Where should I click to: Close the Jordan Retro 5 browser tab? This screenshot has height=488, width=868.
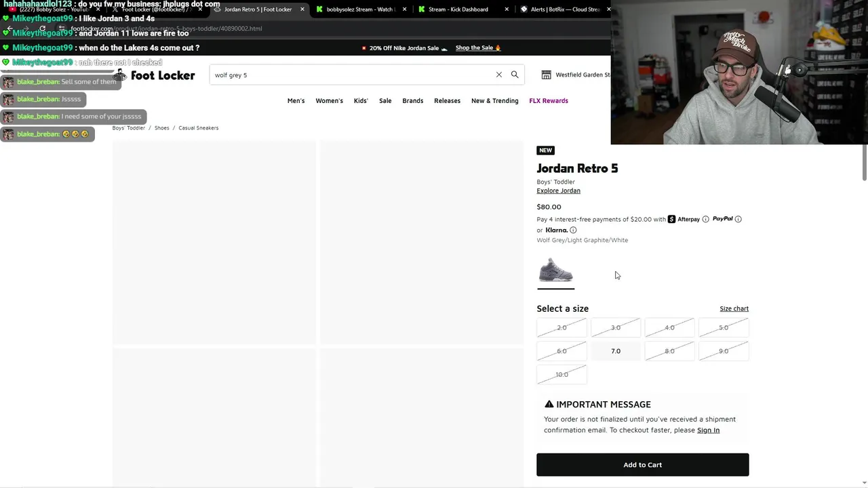pos(302,9)
